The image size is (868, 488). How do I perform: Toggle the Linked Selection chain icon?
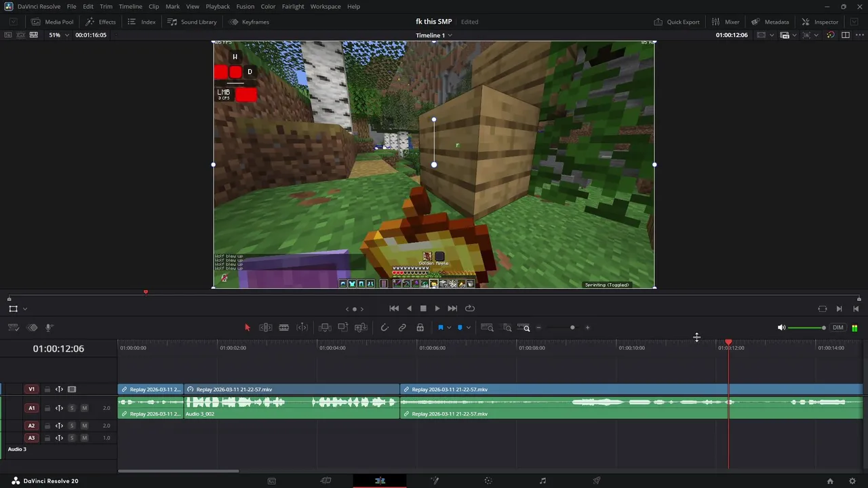coord(402,327)
